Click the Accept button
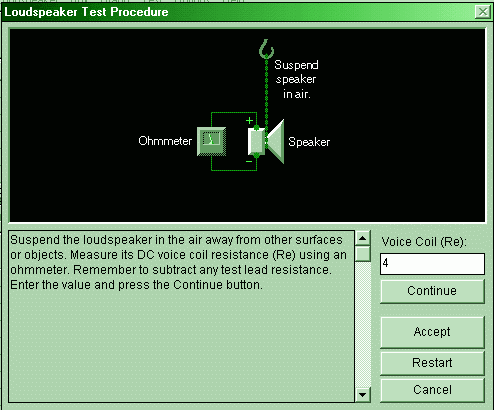 tap(432, 332)
